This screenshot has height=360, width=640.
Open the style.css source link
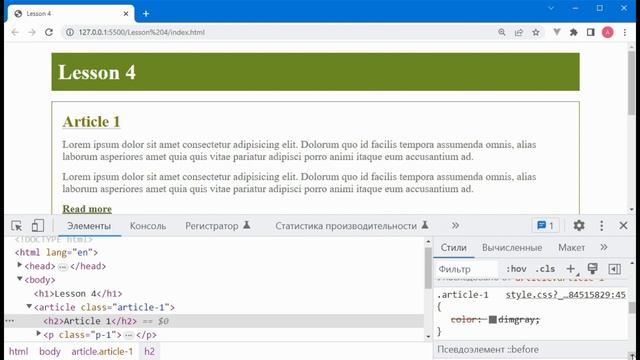click(x=565, y=295)
